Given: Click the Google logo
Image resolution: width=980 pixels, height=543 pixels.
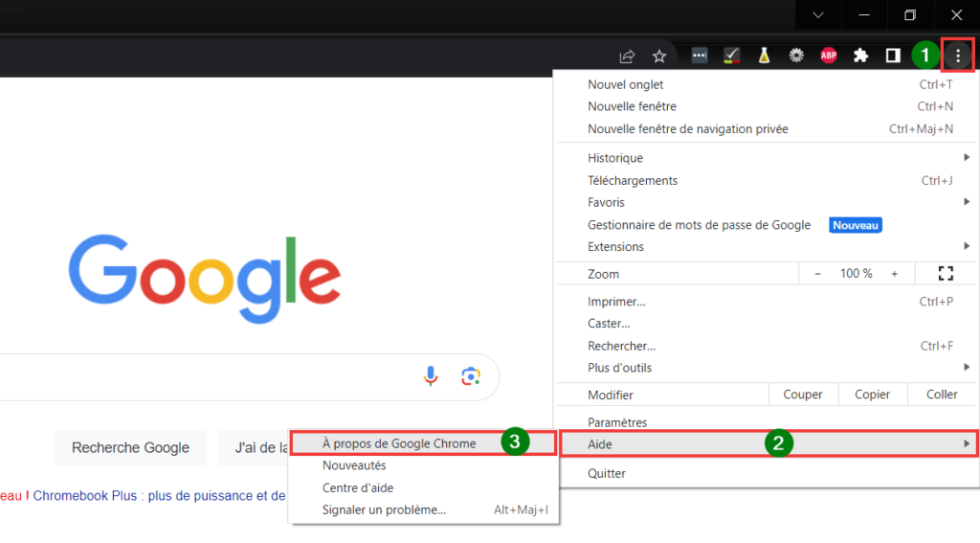Looking at the screenshot, I should tap(205, 279).
